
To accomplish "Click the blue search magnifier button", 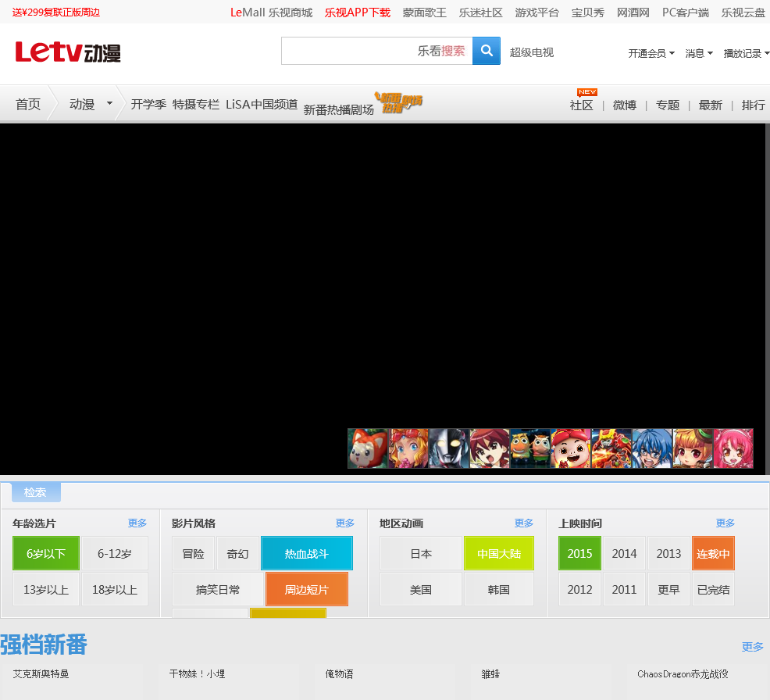I will point(487,51).
